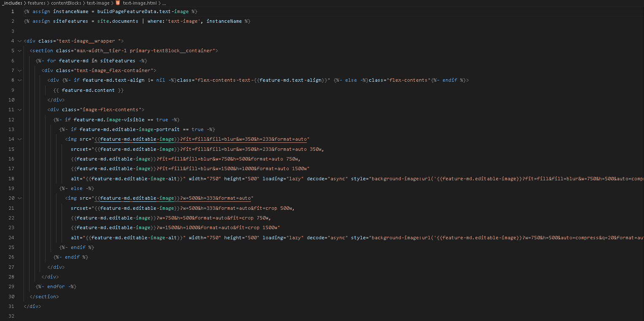
Task: Place cursor on feature-md.content on line 9
Action: 88,90
